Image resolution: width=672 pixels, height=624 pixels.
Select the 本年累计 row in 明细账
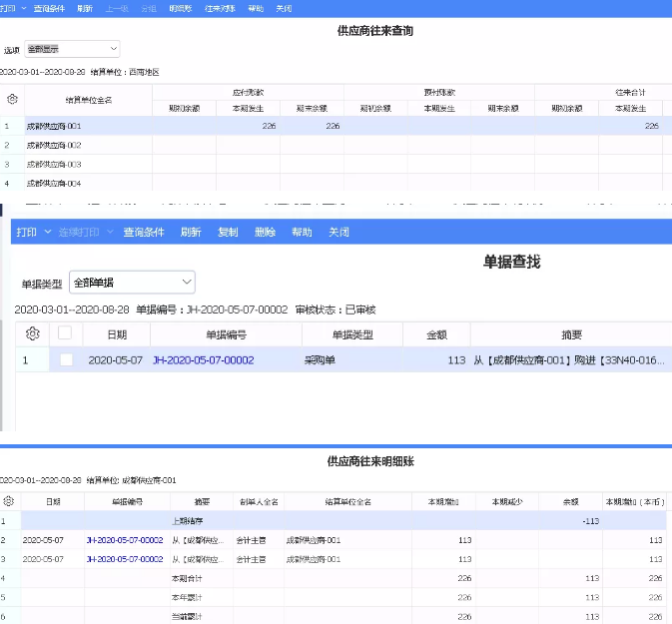point(333,597)
